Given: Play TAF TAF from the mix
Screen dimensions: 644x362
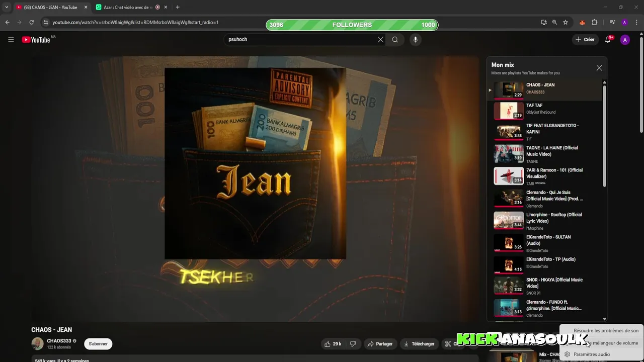Looking at the screenshot, I should tap(545, 110).
